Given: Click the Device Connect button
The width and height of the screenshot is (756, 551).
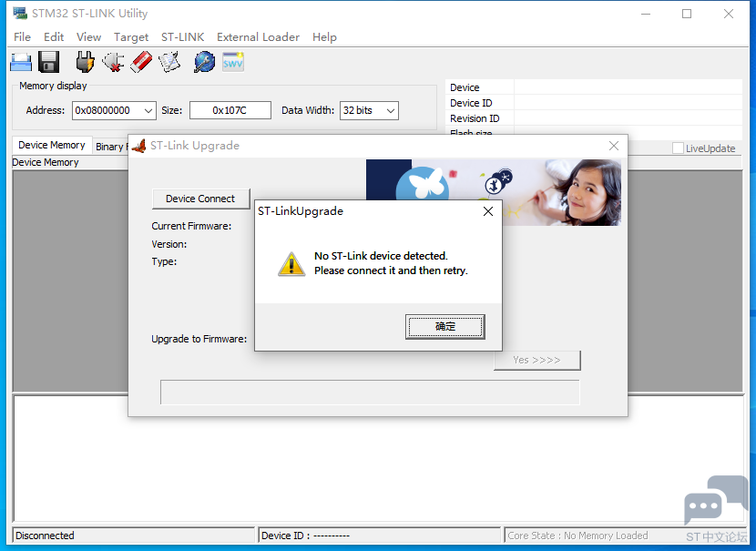Looking at the screenshot, I should coord(200,199).
